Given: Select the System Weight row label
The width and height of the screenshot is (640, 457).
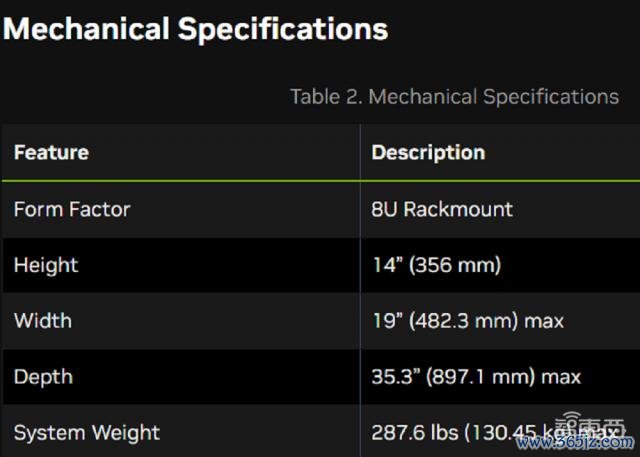Looking at the screenshot, I should click(87, 433).
